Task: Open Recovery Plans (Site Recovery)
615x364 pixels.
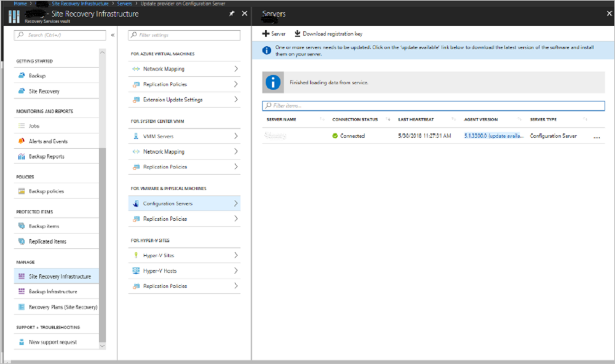Action: coord(62,307)
